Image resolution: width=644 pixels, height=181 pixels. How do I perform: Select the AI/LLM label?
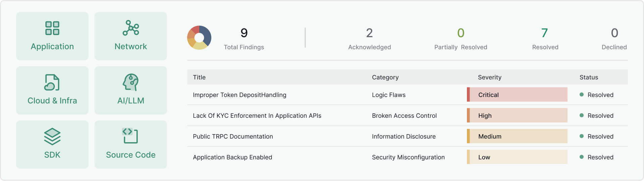pyautogui.click(x=131, y=101)
